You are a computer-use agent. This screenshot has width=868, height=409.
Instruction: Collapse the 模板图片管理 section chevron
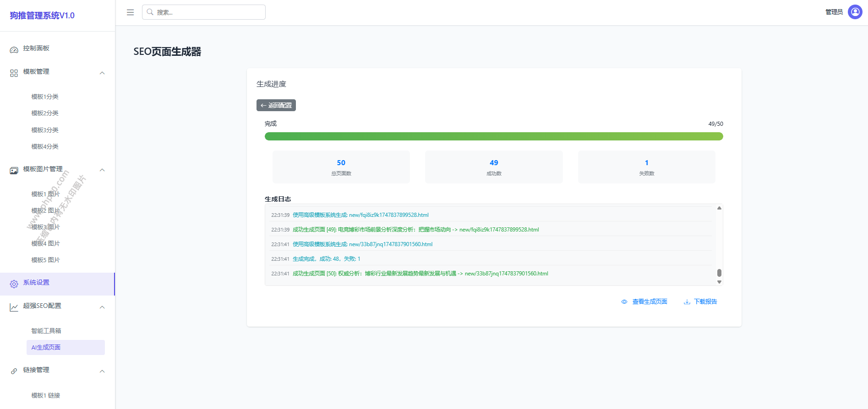102,170
